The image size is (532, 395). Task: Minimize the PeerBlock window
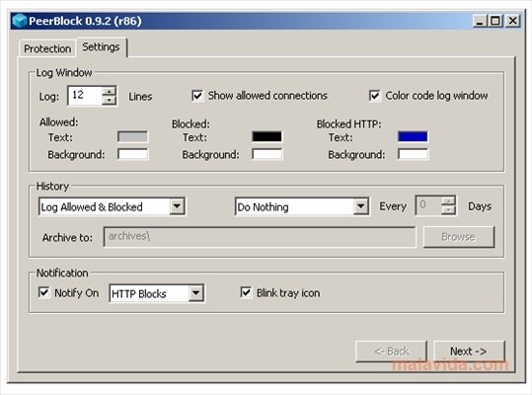[x=480, y=21]
